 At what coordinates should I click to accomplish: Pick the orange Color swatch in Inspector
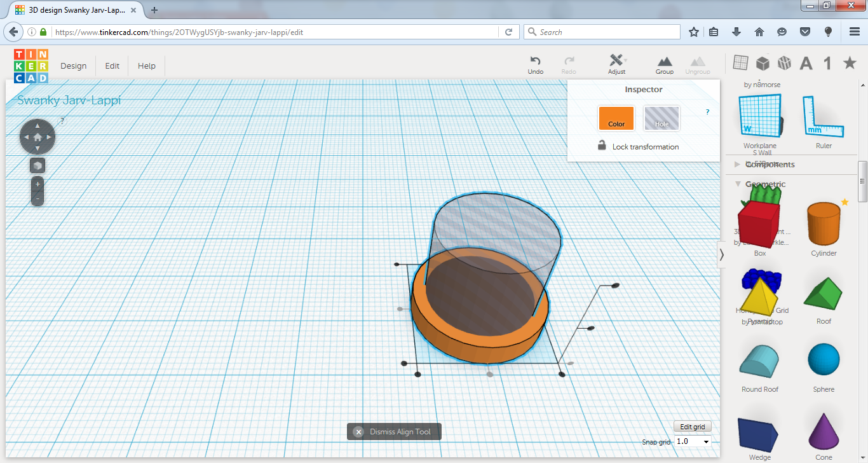[616, 118]
